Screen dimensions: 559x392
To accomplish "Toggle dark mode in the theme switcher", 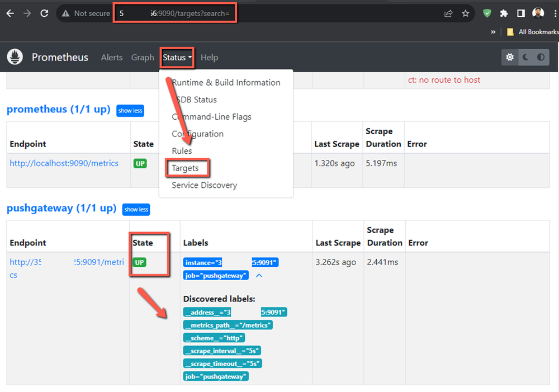I will click(x=527, y=56).
